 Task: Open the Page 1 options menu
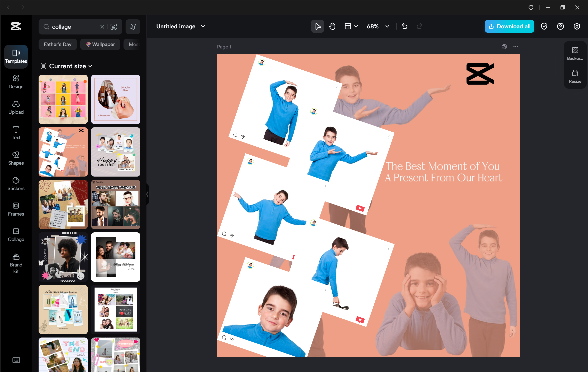[x=516, y=47]
